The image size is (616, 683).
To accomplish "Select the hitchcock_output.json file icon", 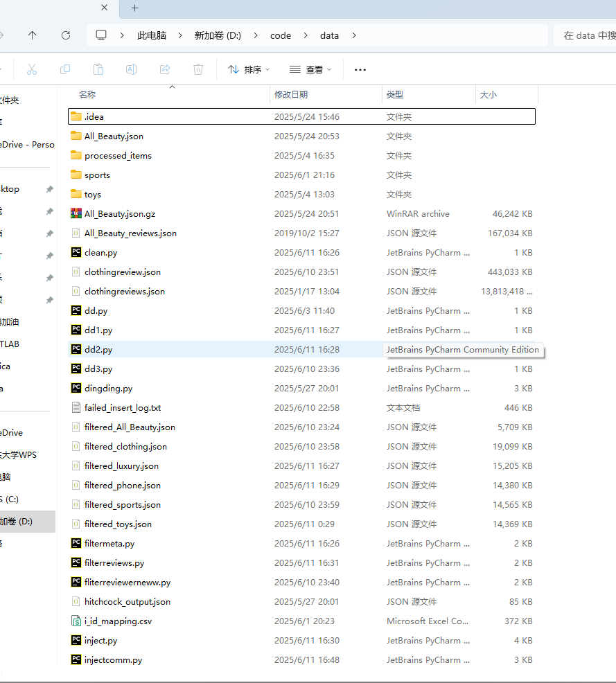I will click(76, 601).
